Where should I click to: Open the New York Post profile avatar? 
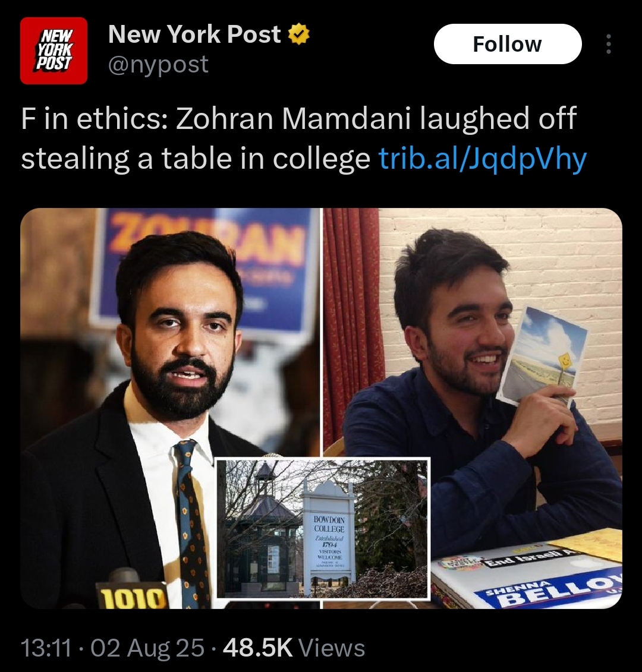click(x=53, y=51)
